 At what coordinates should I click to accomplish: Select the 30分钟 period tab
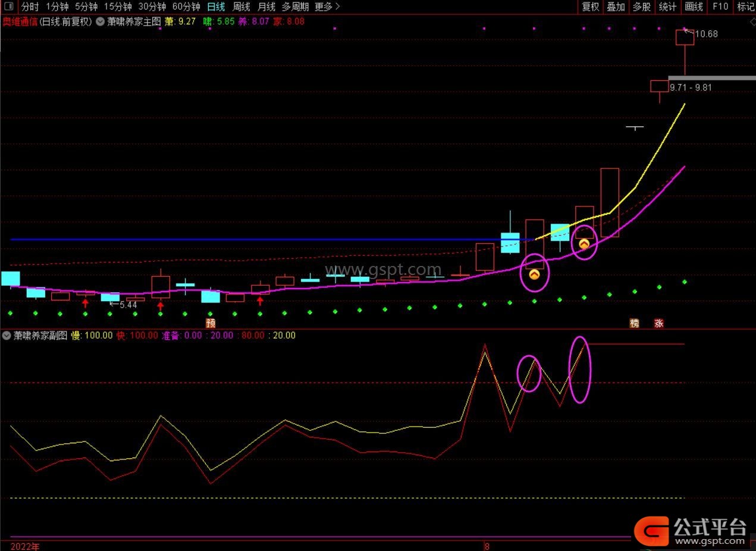[x=152, y=7]
